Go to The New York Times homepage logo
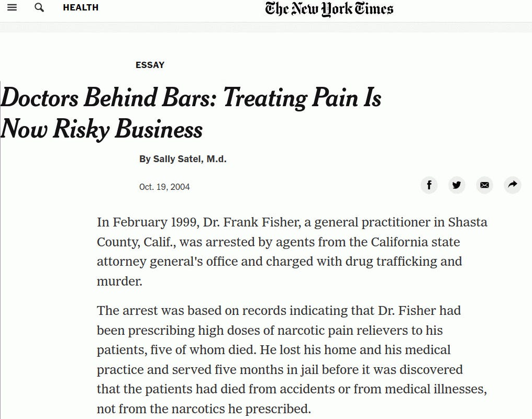Image resolution: width=532 pixels, height=419 pixels. 329,9
